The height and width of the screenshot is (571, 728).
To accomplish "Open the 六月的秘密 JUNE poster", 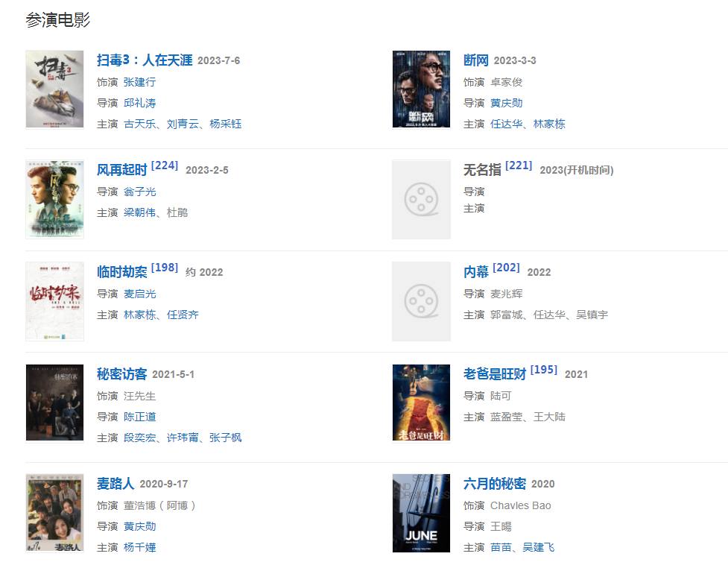I will click(421, 513).
